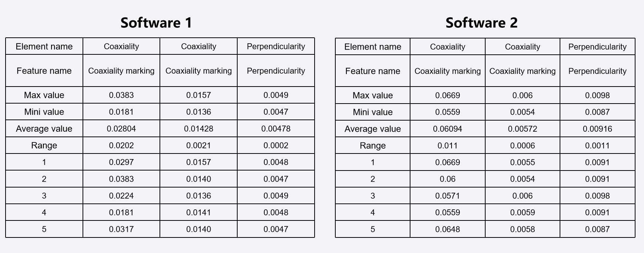Click Software 2 Perpendicularity column header
This screenshot has height=253, width=644.
(597, 47)
